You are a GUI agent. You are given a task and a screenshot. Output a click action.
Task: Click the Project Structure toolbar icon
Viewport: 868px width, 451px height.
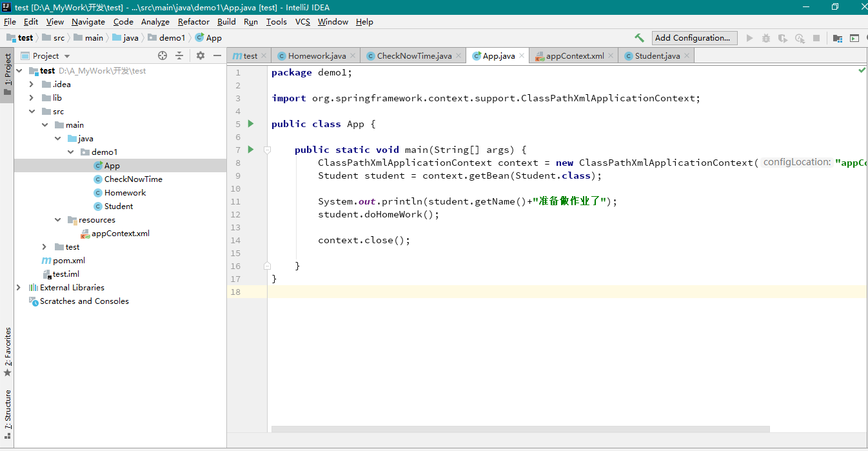[837, 38]
